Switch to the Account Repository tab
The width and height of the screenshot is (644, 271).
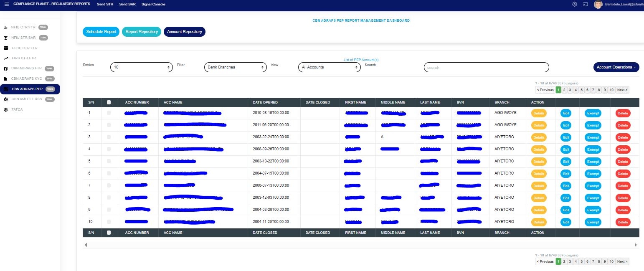pos(185,31)
